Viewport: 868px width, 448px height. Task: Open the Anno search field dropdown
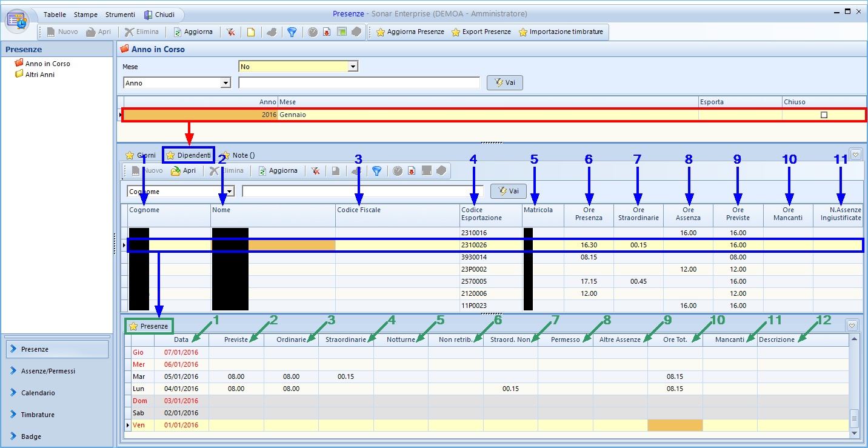click(226, 83)
